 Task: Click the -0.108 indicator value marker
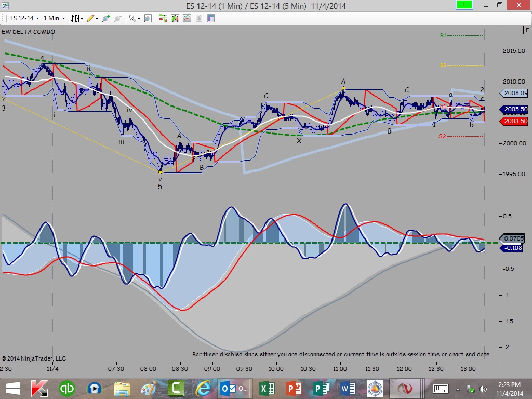(x=512, y=248)
